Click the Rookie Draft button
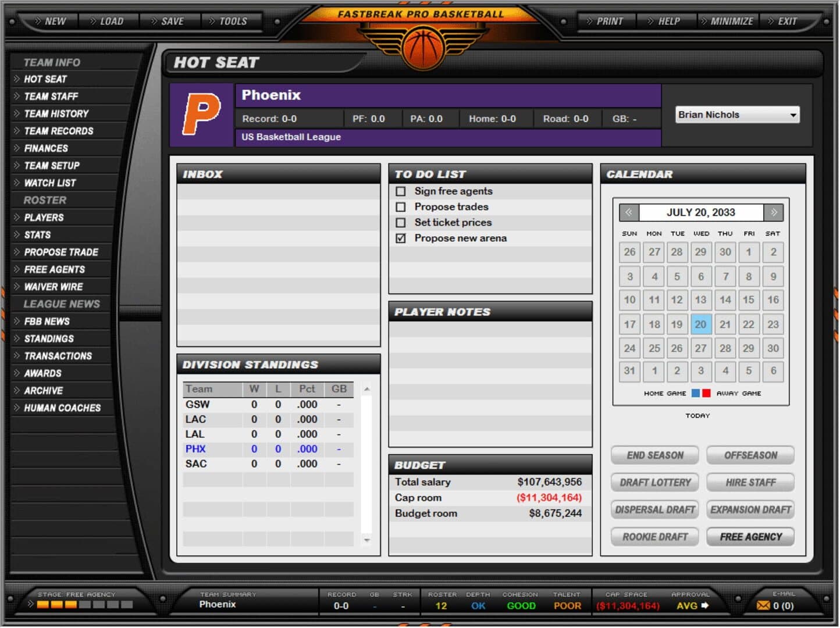840x628 pixels. point(655,537)
